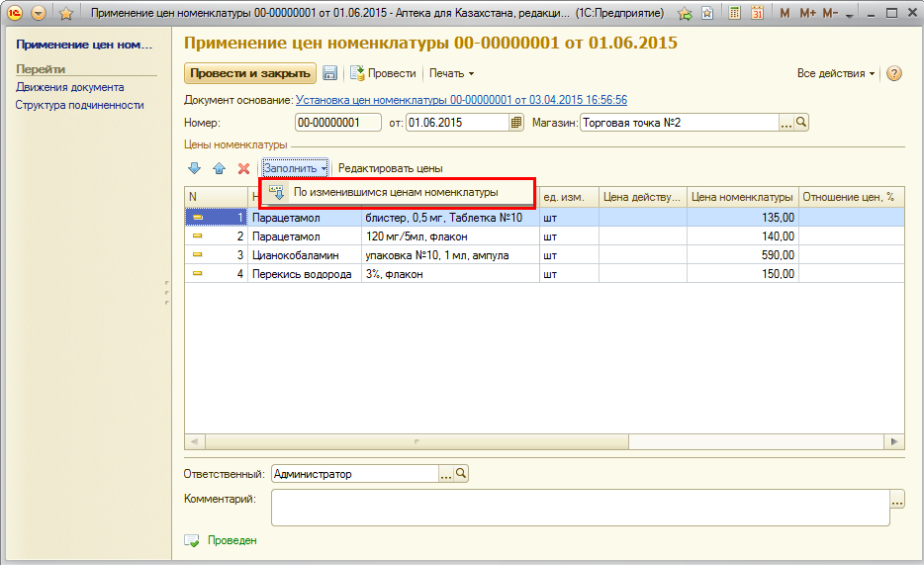Choose По изменившимся ценам номенклатуры menu item
This screenshot has height=565, width=924.
pos(396,192)
